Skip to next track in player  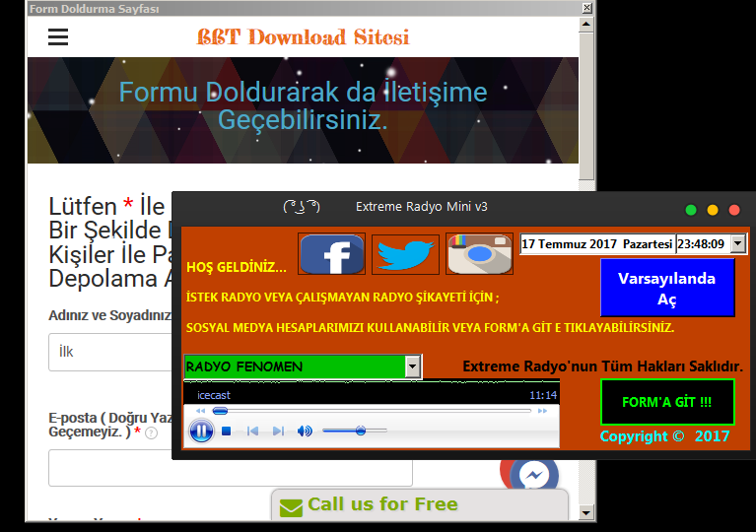pyautogui.click(x=278, y=431)
